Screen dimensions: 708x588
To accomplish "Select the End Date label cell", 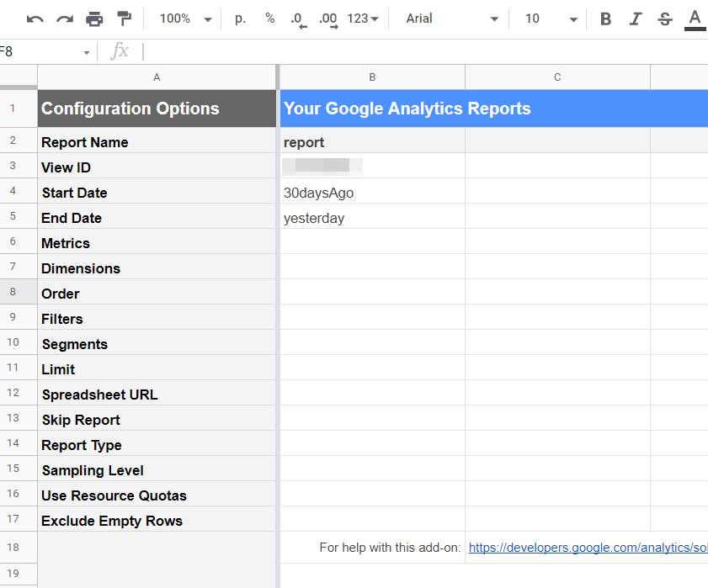I will coord(157,218).
